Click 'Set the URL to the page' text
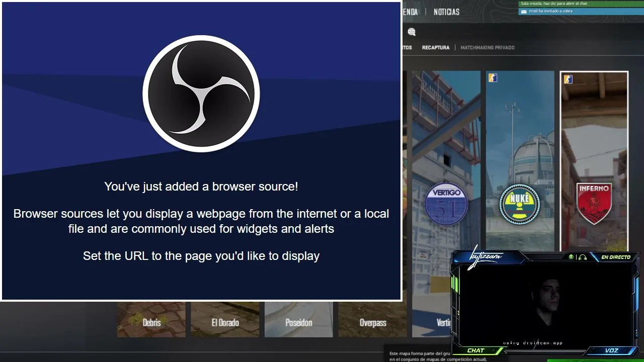This screenshot has height=362, width=644. (x=201, y=256)
